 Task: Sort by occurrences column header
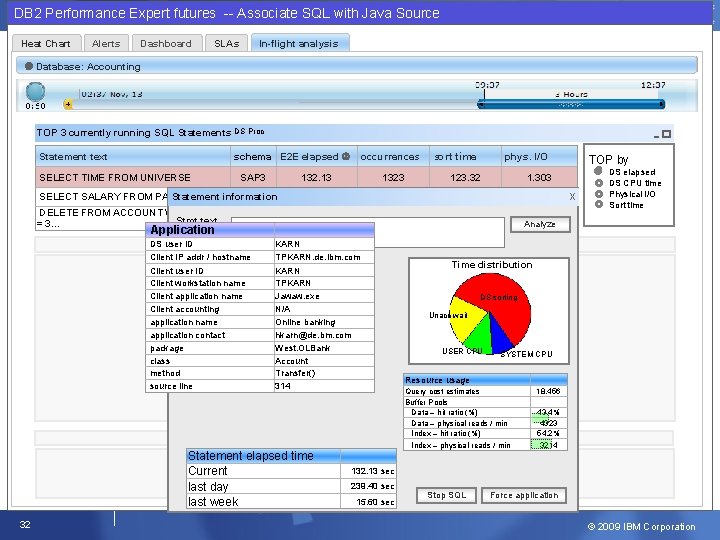tap(393, 157)
